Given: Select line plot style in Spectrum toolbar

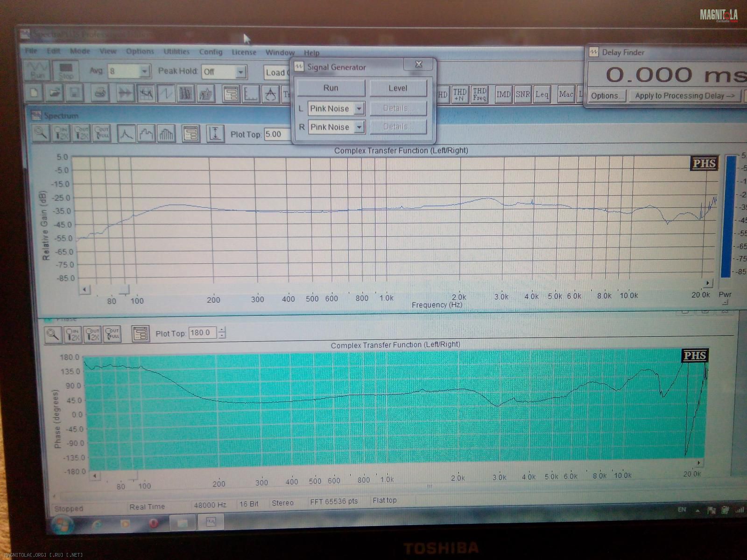Looking at the screenshot, I should 127,133.
